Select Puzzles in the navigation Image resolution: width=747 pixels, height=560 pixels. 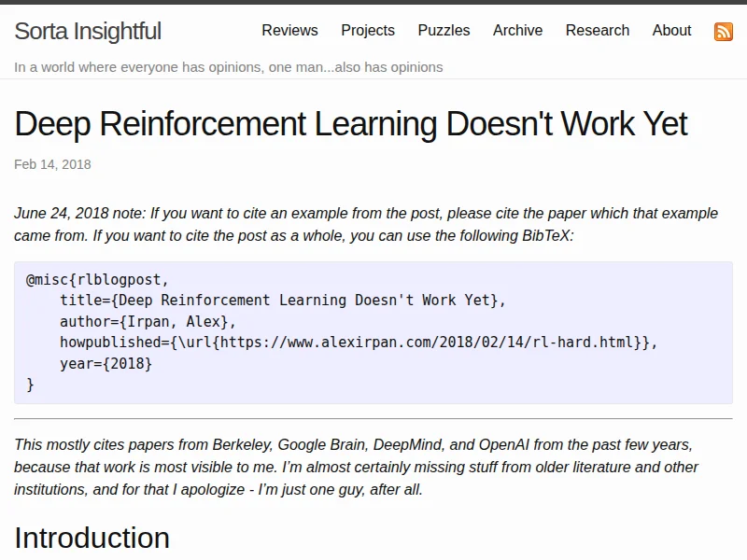(444, 31)
